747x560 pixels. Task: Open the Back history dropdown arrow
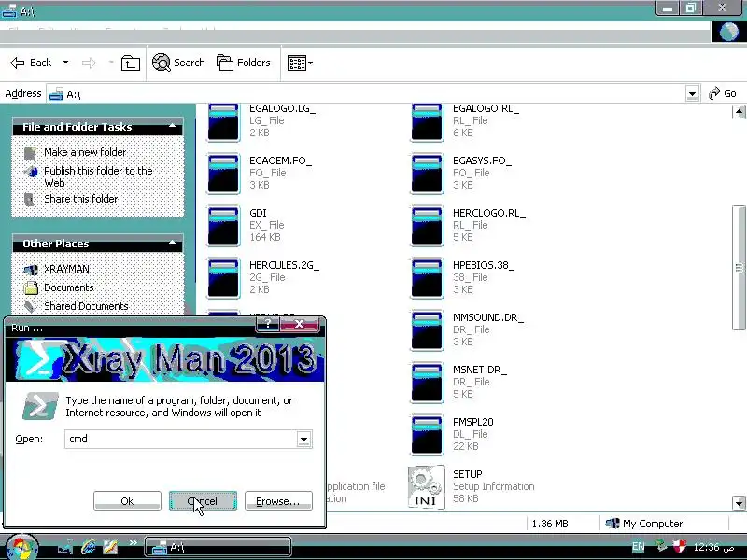pos(65,63)
